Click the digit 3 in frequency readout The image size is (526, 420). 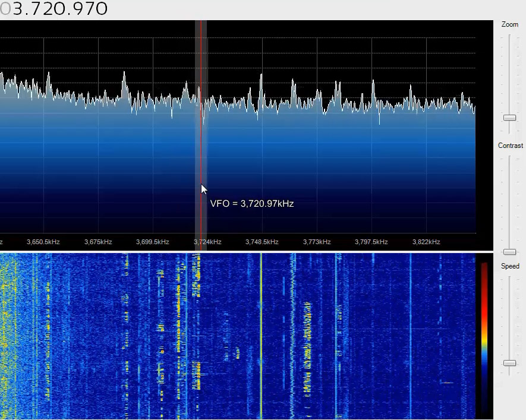point(17,9)
